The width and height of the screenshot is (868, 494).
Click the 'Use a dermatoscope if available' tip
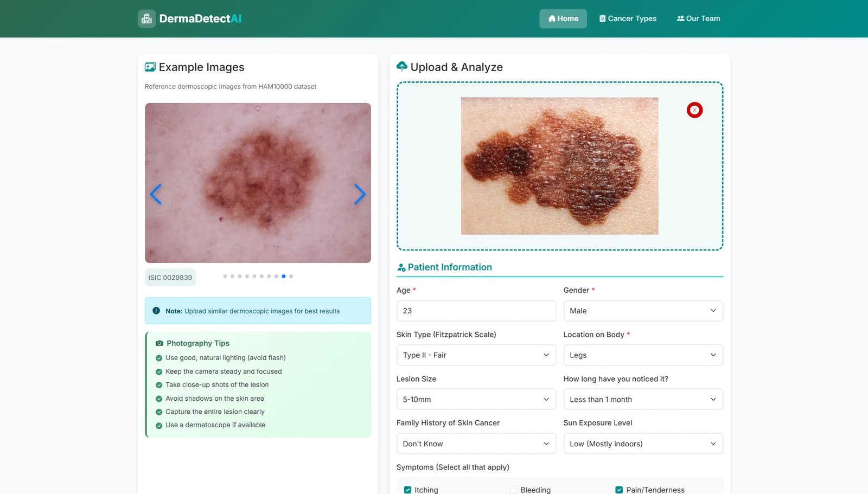point(215,425)
